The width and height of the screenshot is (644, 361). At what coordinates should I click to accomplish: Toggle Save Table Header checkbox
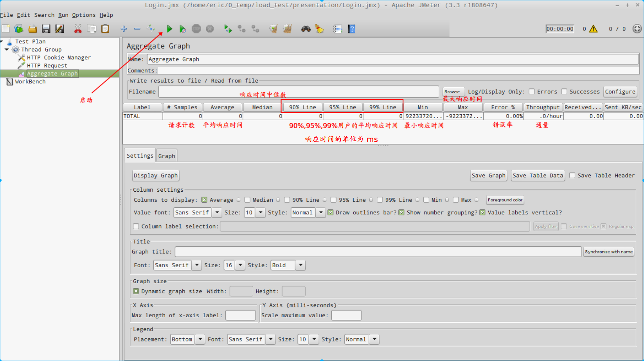(572, 175)
